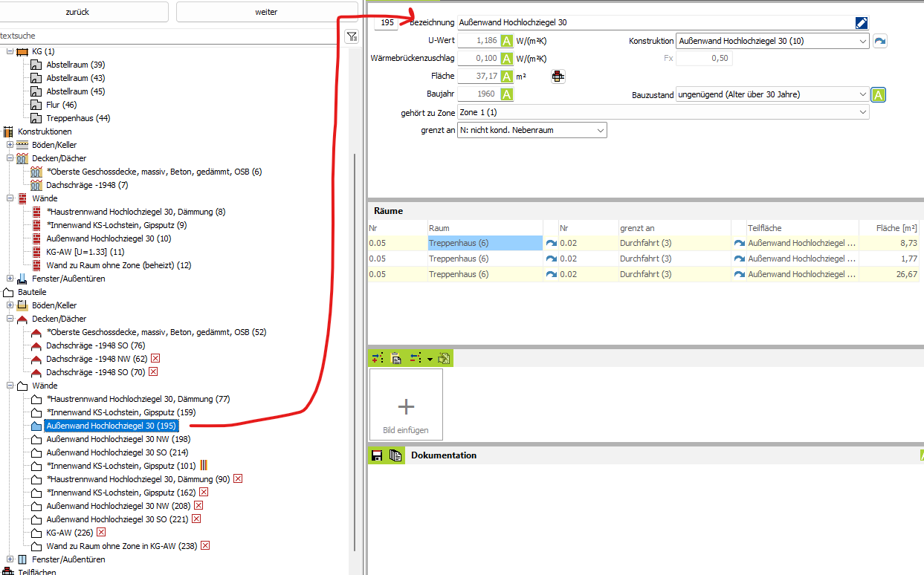This screenshot has width=924, height=575.
Task: Click the blue arrow next to Konstruktion
Action: 879,42
